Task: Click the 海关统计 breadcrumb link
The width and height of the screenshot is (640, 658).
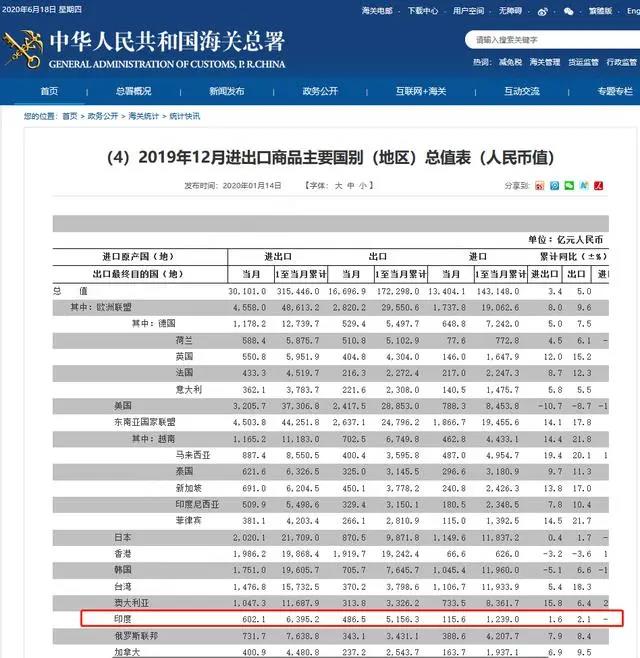Action: tap(140, 116)
